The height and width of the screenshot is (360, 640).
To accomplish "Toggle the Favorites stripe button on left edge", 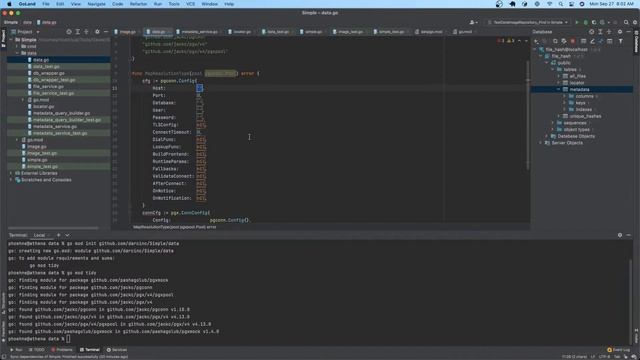I will 3,331.
